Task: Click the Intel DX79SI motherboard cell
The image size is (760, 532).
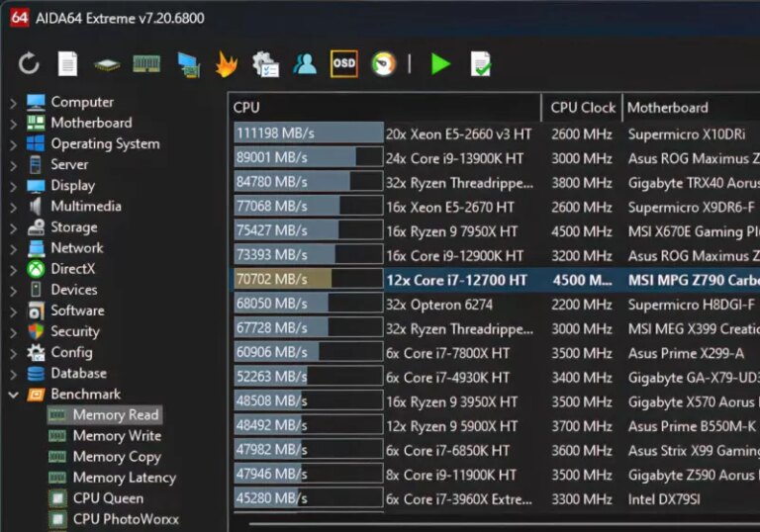Action: pyautogui.click(x=664, y=499)
